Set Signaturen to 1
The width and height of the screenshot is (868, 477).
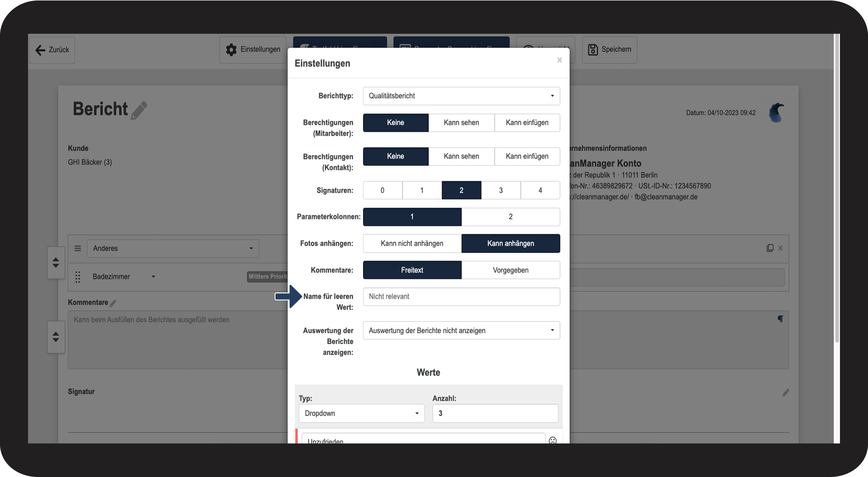(x=422, y=190)
